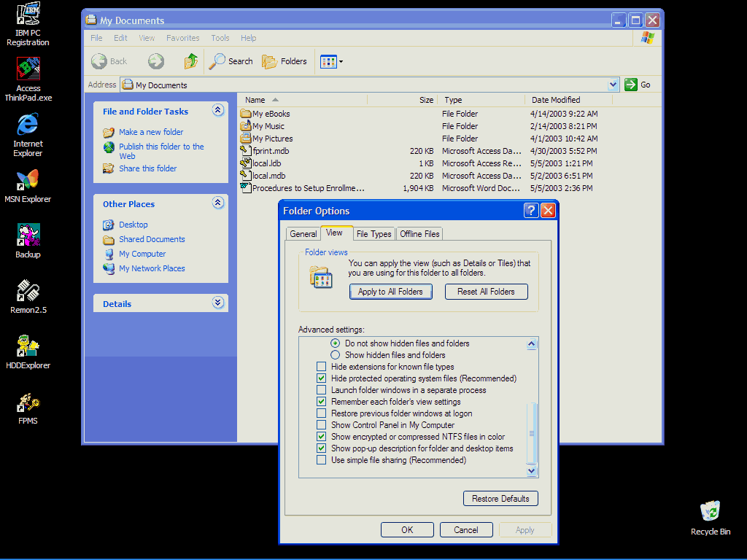Click Reset All Folders button
Screen dimensions: 747x560
[x=486, y=292]
